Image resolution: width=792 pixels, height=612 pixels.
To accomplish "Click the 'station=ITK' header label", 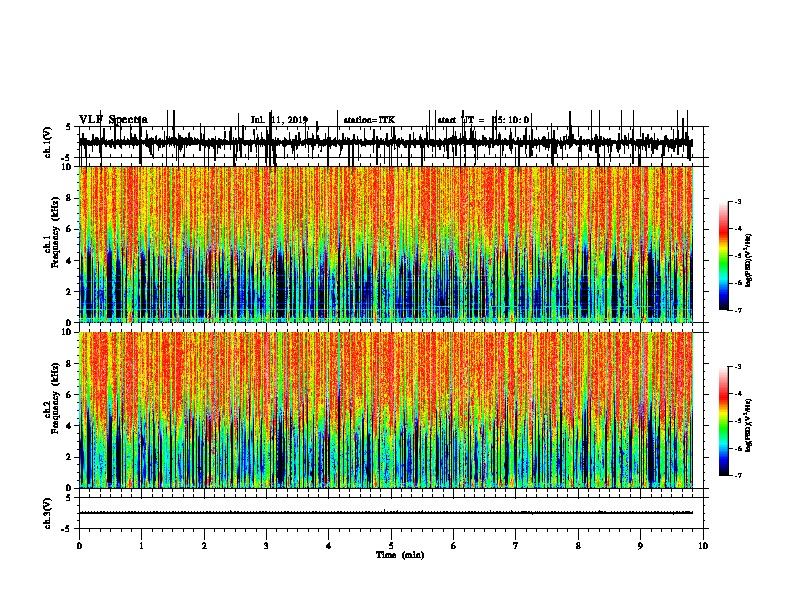I will coord(369,120).
